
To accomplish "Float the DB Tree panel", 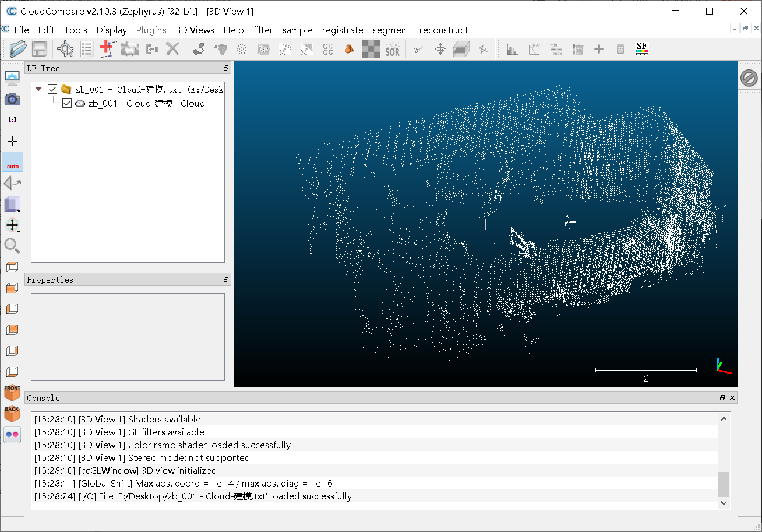I will [226, 68].
